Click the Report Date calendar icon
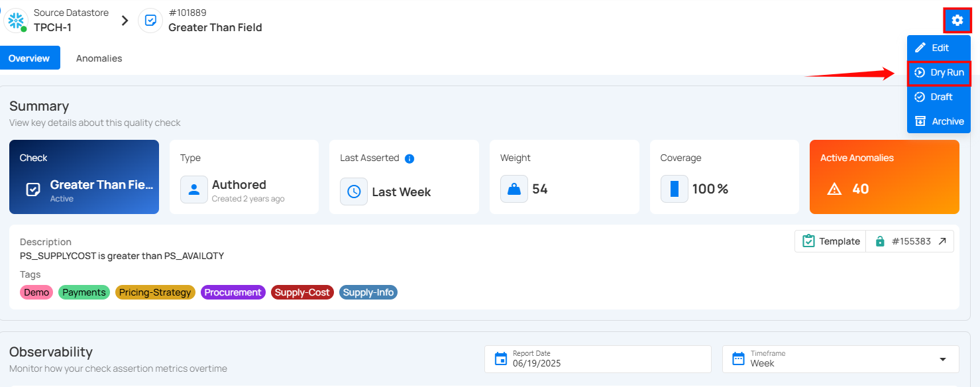 pyautogui.click(x=501, y=359)
